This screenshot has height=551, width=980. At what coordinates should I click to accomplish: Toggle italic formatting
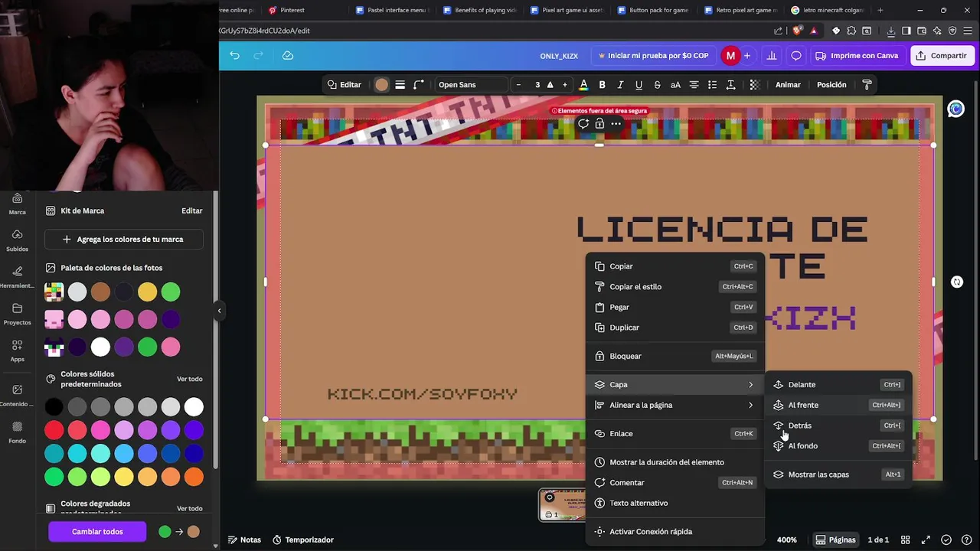tap(621, 85)
